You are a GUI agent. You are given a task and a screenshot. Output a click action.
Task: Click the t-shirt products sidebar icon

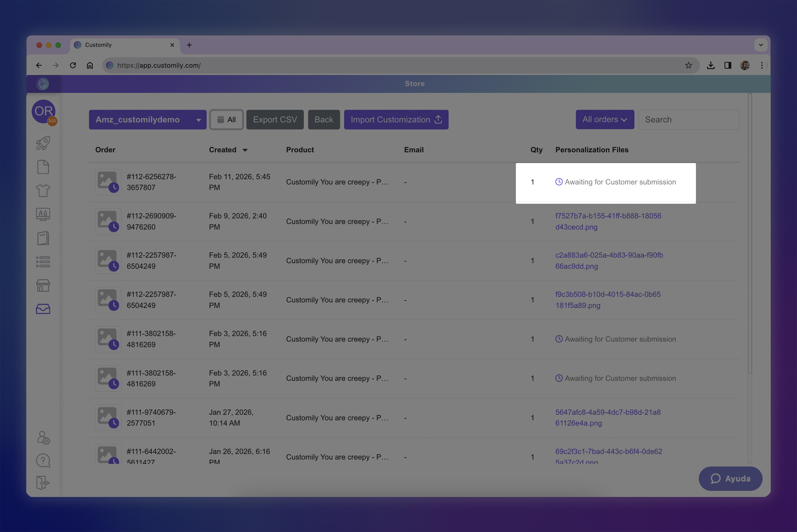(43, 191)
